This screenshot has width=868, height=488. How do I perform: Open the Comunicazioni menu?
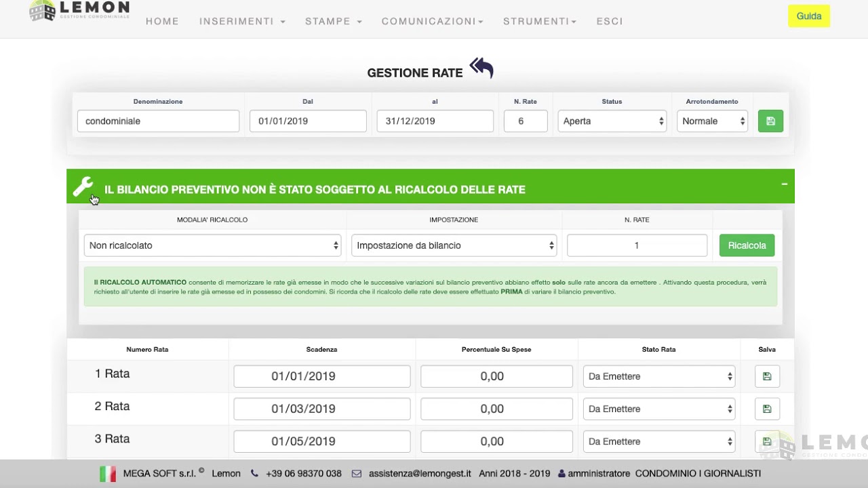433,22
